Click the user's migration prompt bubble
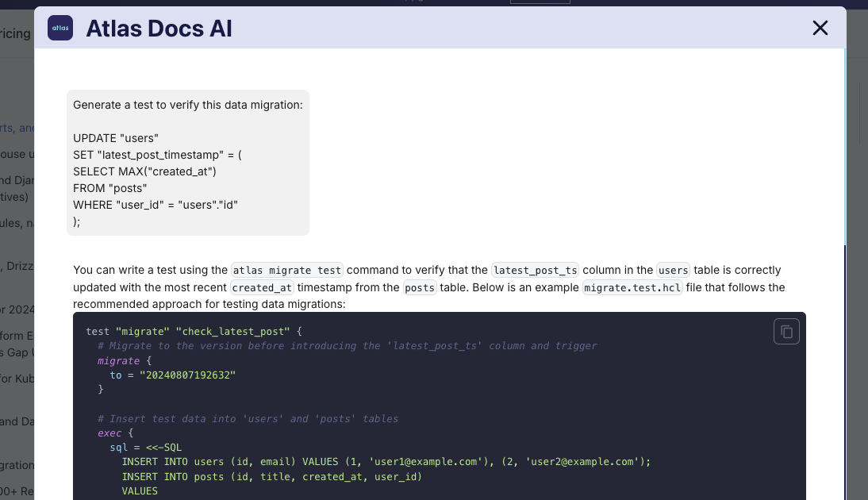Viewport: 868px width, 500px height. (x=187, y=162)
